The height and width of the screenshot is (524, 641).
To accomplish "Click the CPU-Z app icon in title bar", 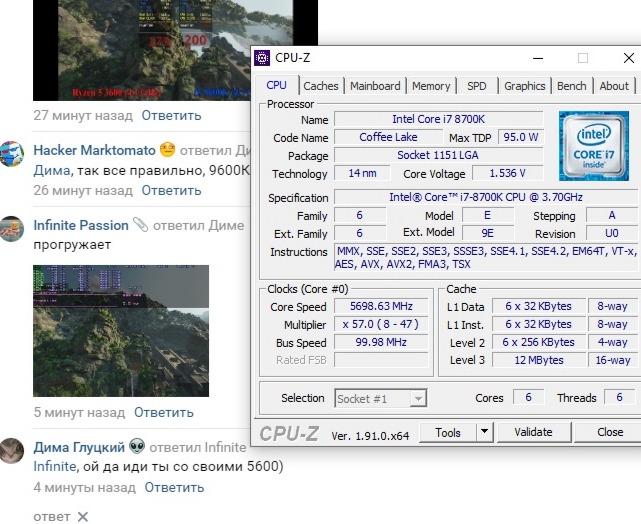I will point(262,58).
